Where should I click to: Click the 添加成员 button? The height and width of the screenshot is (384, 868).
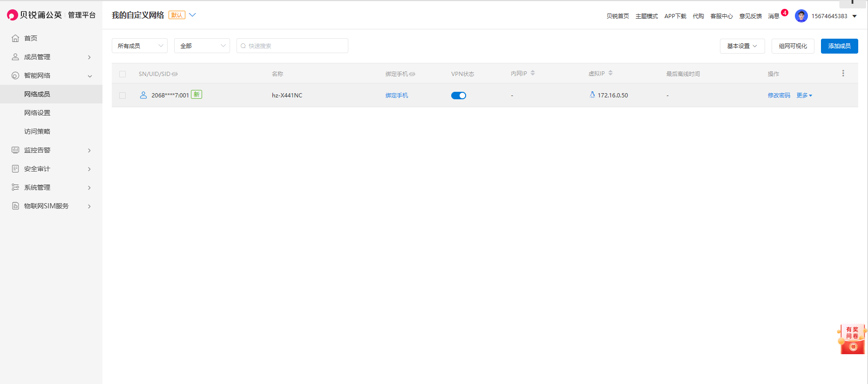click(x=839, y=46)
